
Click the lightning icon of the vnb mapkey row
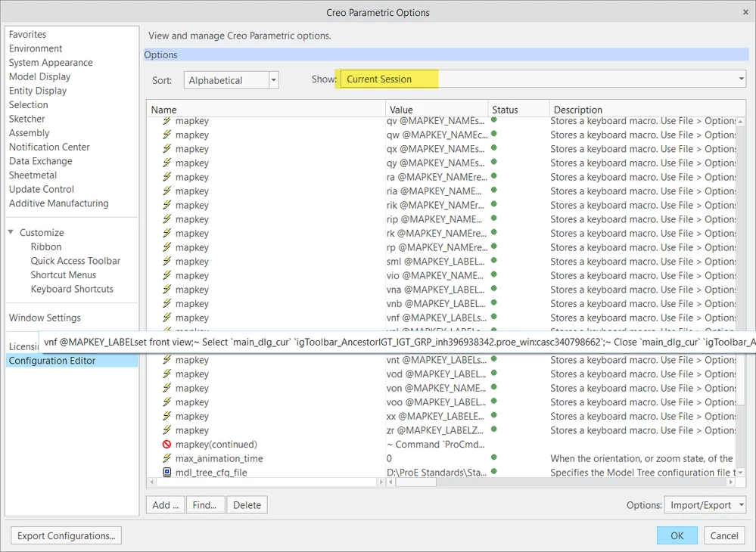click(166, 303)
